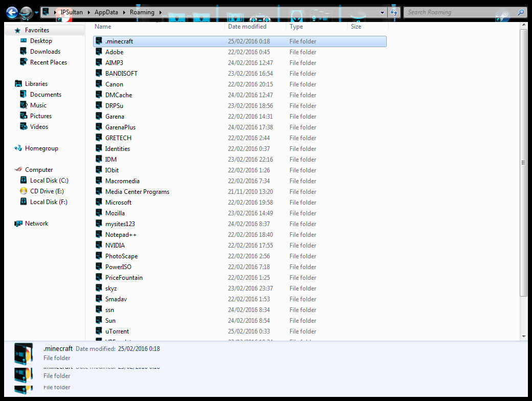The height and width of the screenshot is (401, 532).
Task: Open the Documents library
Action: point(46,95)
